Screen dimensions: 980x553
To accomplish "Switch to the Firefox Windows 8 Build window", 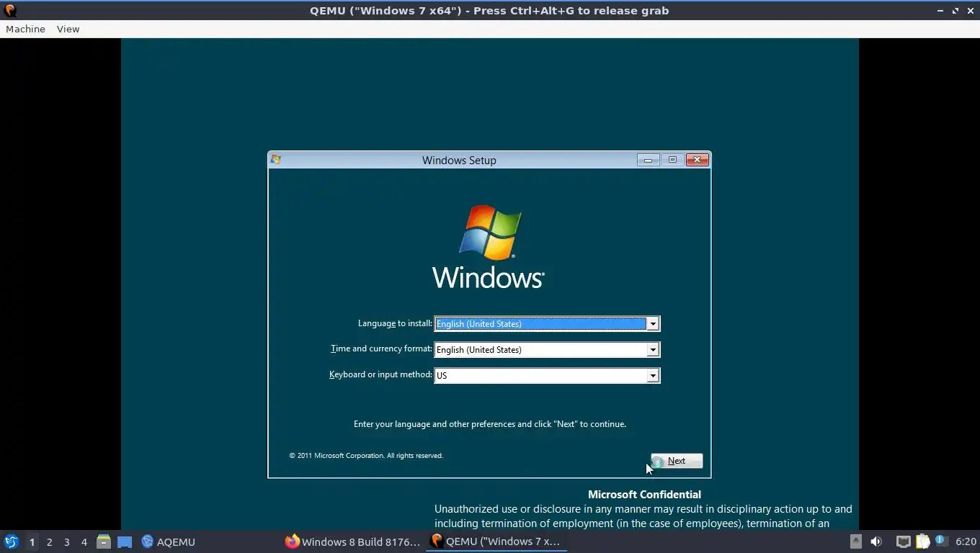I will pyautogui.click(x=352, y=541).
